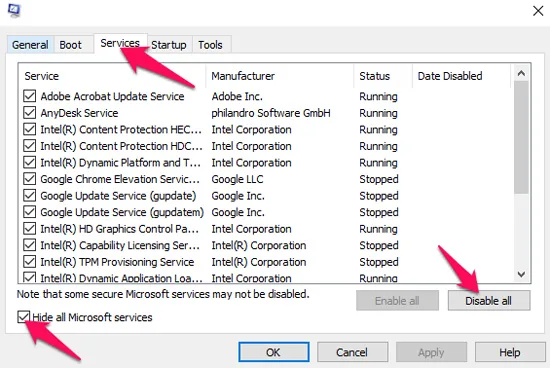Image resolution: width=550 pixels, height=368 pixels.
Task: Click the Disable all button
Action: tap(489, 301)
